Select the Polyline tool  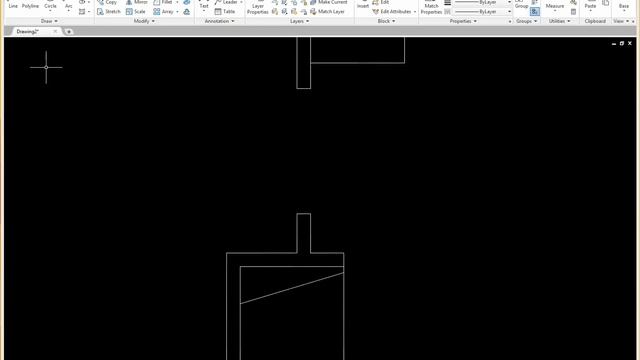30,6
